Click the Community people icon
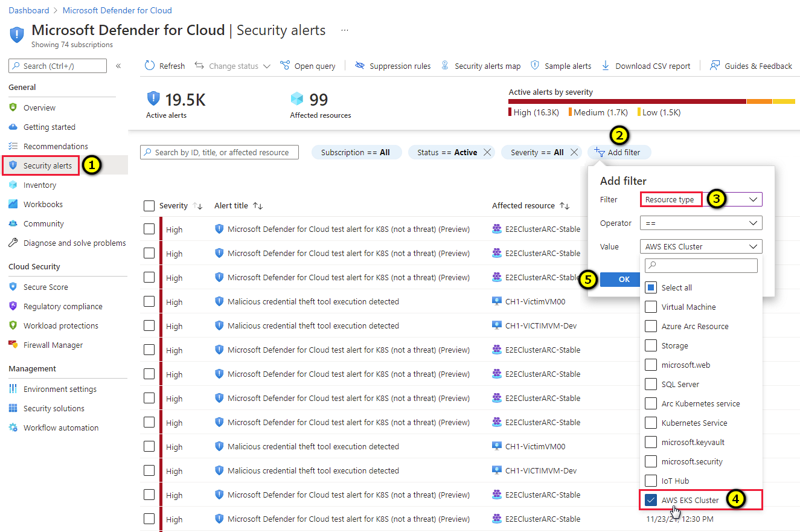 (13, 223)
